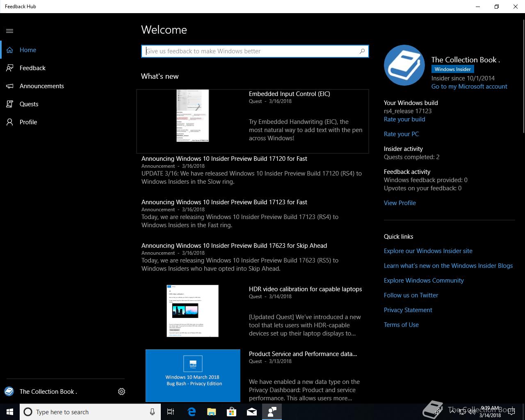525x420 pixels.
Task: Click the 'Rate your build' link
Action: pos(404,119)
